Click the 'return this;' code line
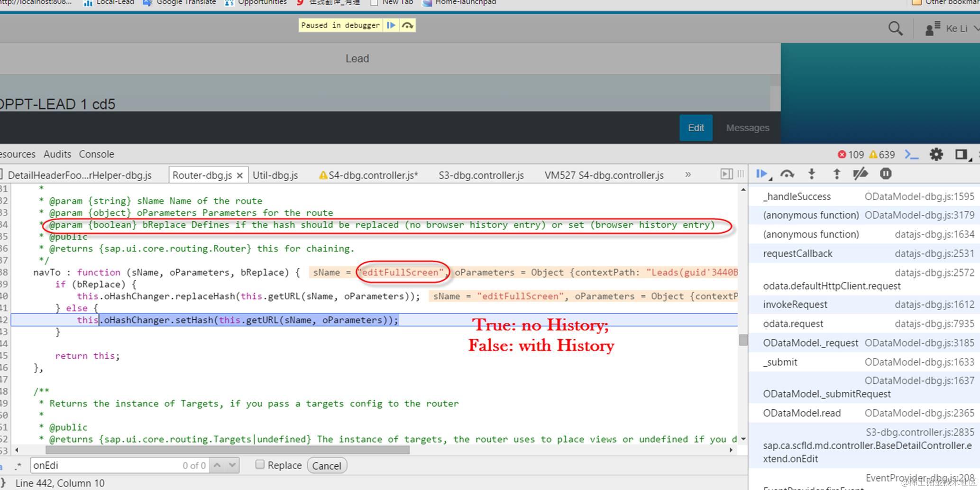Image resolution: width=980 pixels, height=490 pixels. point(88,356)
